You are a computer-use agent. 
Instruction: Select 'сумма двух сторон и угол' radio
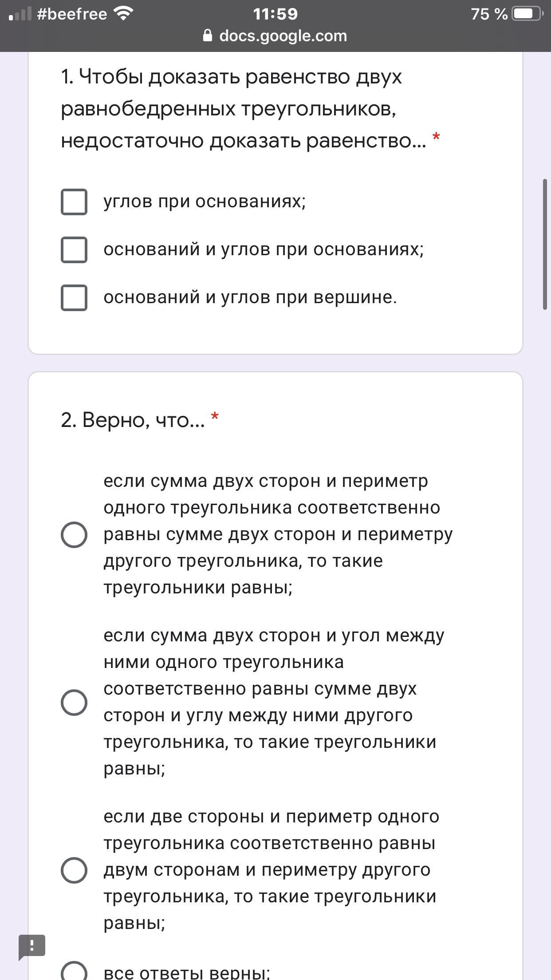click(74, 702)
